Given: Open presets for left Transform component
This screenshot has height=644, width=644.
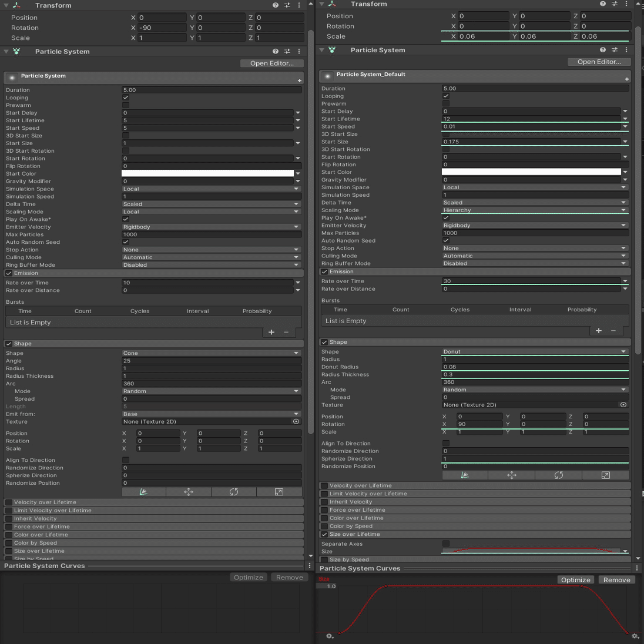Looking at the screenshot, I should tap(287, 5).
